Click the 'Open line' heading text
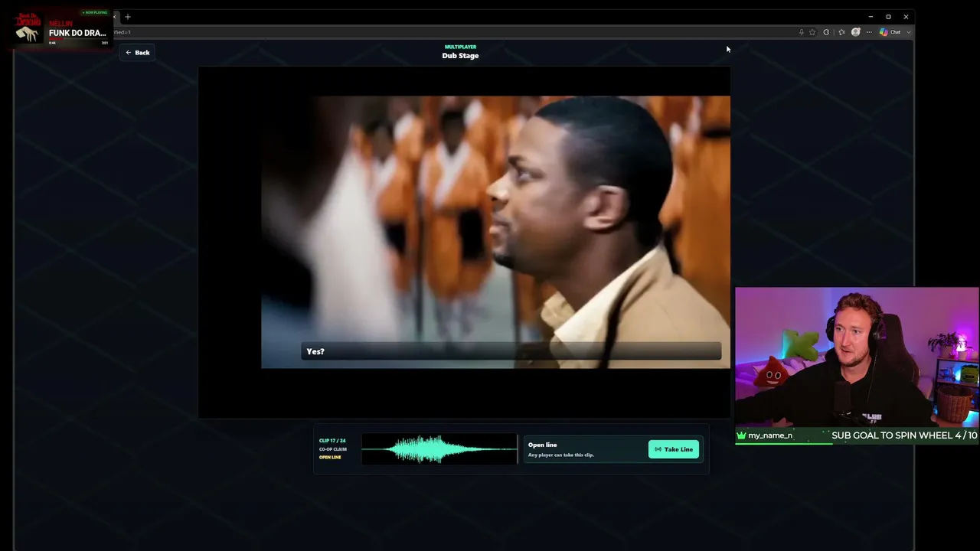980x551 pixels. coord(542,445)
